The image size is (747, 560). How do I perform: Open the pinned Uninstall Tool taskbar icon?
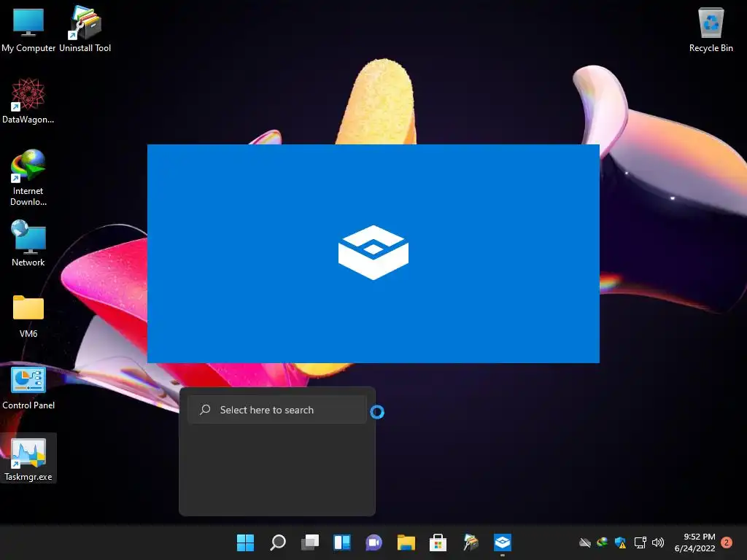point(471,542)
